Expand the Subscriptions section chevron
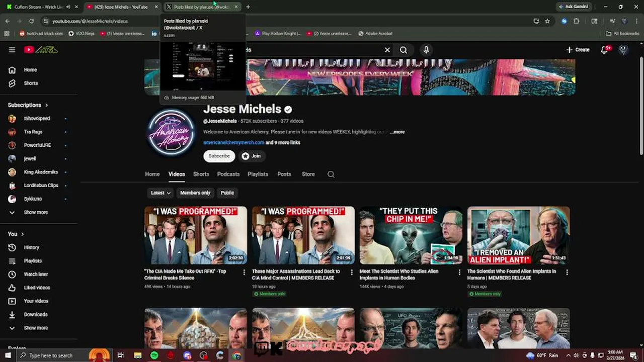This screenshot has height=362, width=644. point(47,105)
